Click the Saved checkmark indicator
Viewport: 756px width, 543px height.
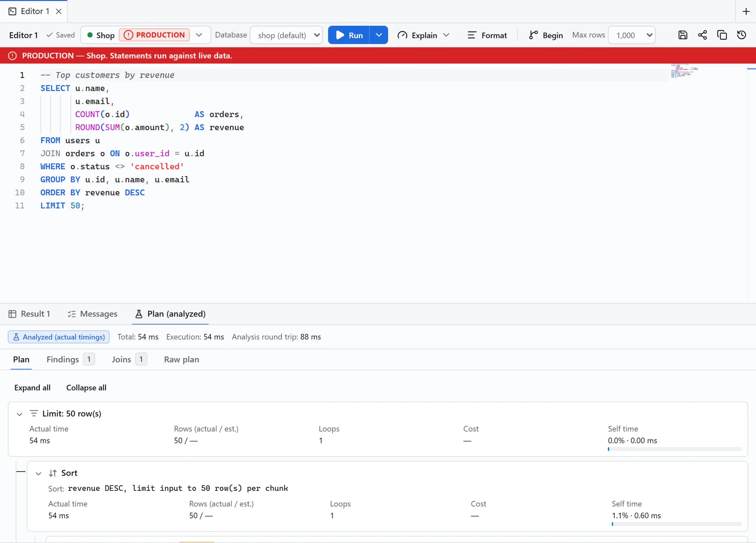pyautogui.click(x=60, y=35)
